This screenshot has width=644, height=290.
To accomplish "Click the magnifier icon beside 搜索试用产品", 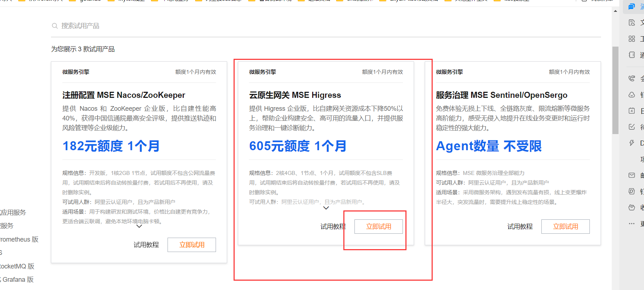I will (x=55, y=26).
